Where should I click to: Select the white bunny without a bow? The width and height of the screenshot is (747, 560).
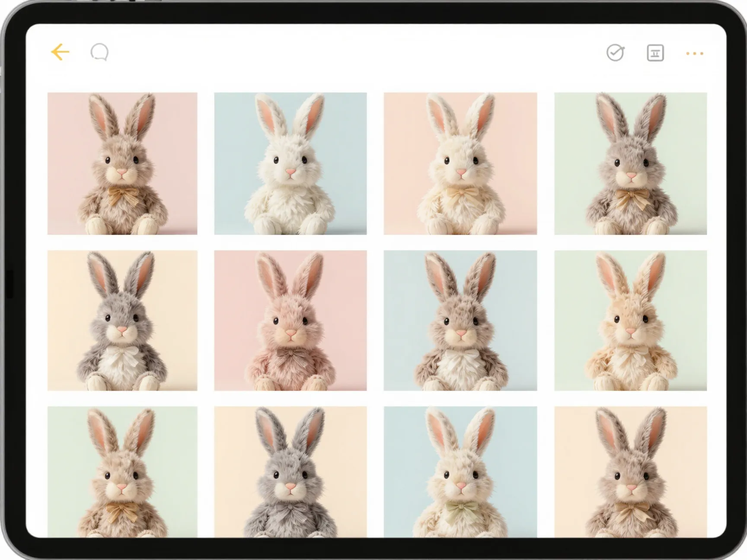290,163
